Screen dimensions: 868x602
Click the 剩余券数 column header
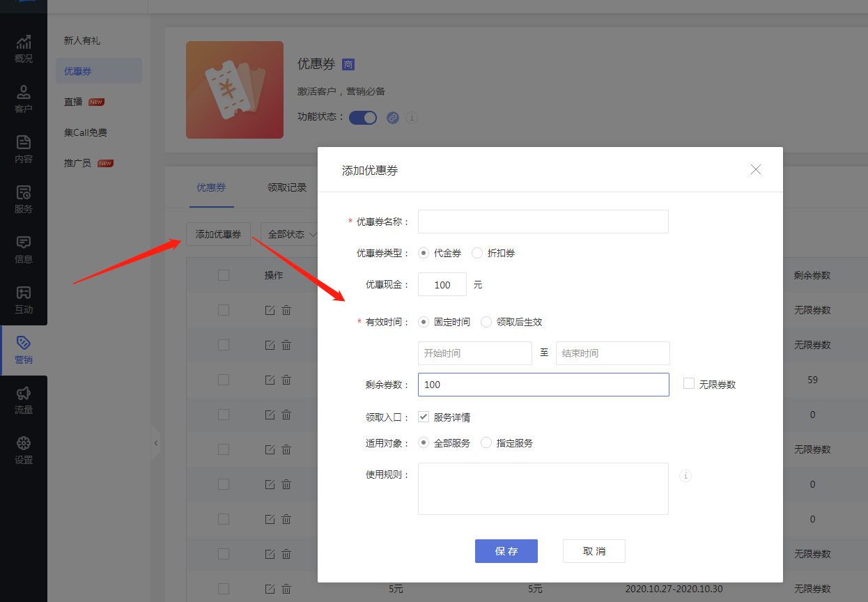coord(812,275)
